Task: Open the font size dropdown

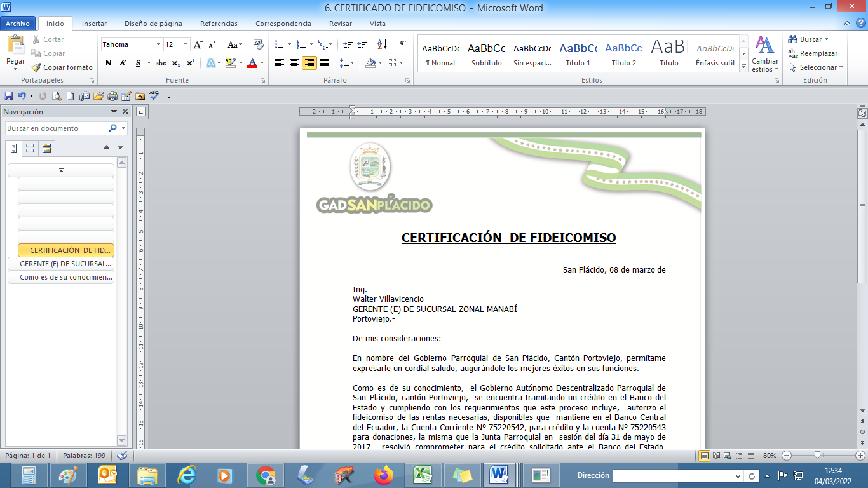Action: [x=186, y=44]
